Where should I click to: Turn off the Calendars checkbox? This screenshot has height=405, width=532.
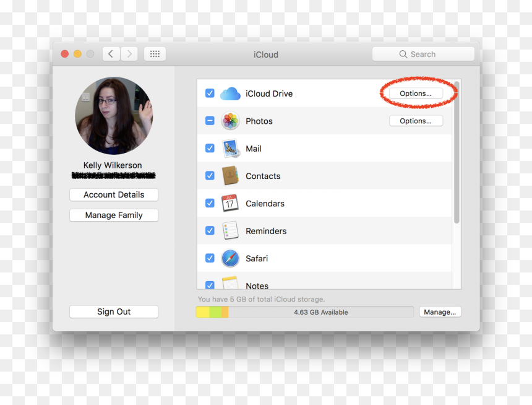pyautogui.click(x=210, y=203)
